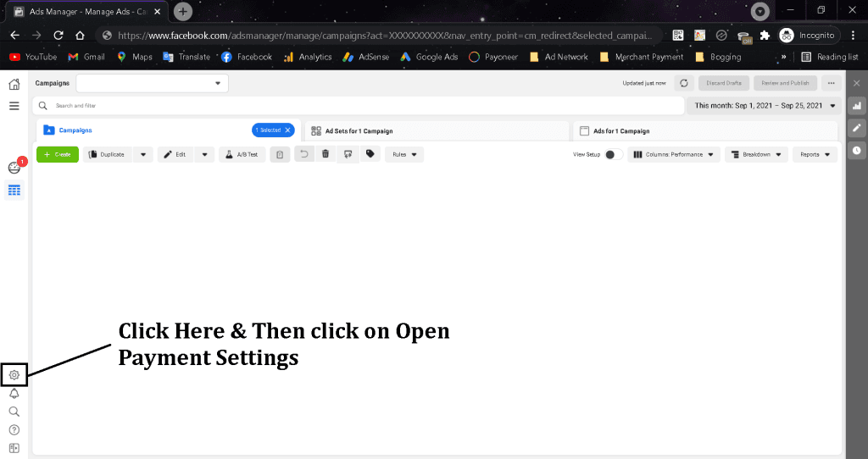The image size is (868, 459).
Task: Click the refresh data icon
Action: tap(684, 83)
